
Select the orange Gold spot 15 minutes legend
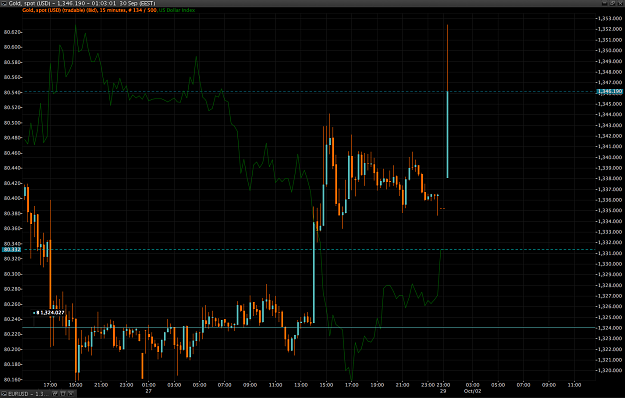click(x=90, y=10)
